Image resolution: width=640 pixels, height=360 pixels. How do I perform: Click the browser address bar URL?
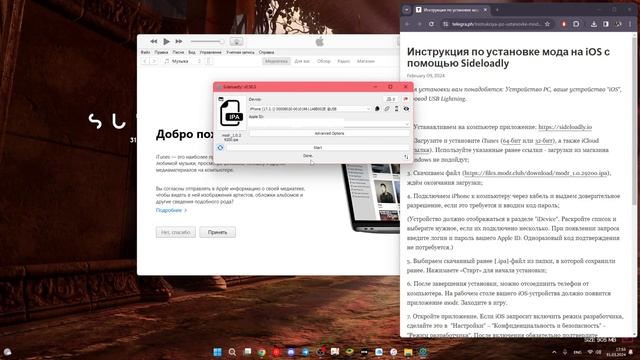[x=496, y=24]
